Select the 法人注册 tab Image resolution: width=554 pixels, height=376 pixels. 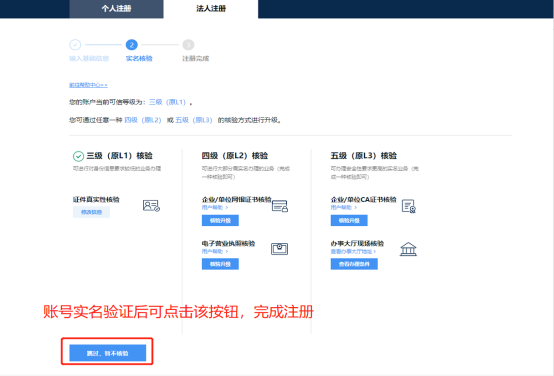point(211,9)
